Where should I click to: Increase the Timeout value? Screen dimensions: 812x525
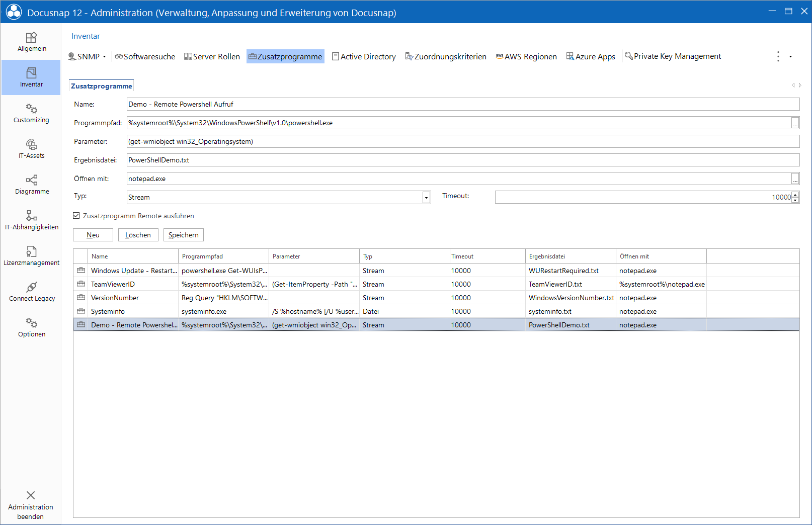[x=795, y=194]
